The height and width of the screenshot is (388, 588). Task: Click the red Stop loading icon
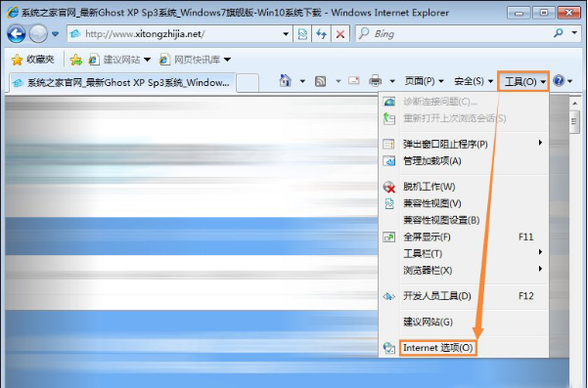[x=340, y=34]
